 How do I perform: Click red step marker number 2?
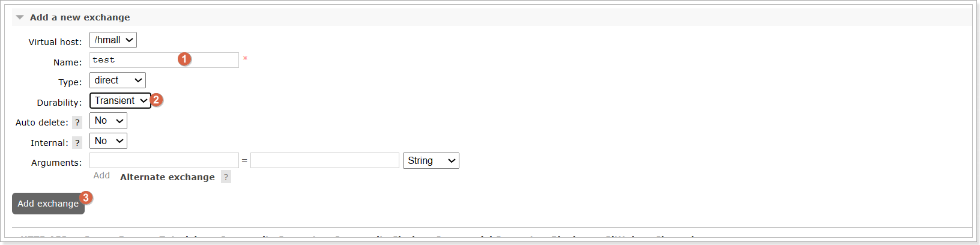(156, 100)
